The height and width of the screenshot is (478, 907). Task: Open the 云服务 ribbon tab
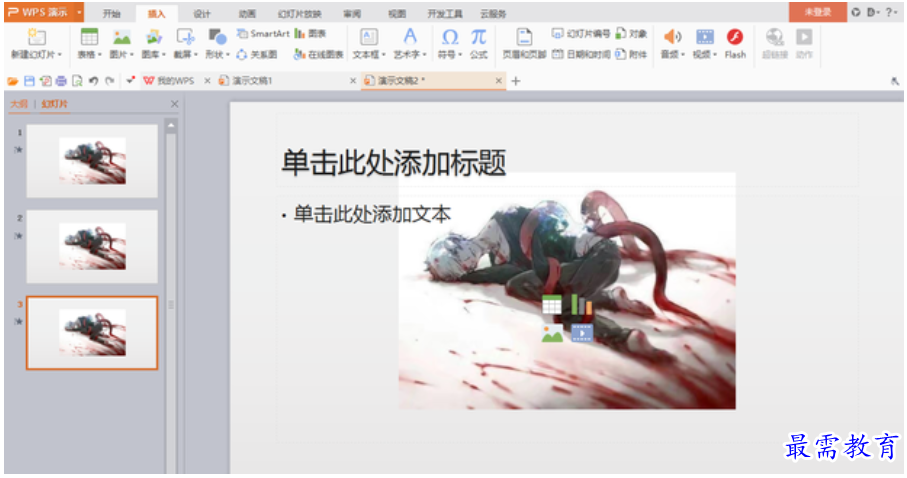[x=493, y=14]
